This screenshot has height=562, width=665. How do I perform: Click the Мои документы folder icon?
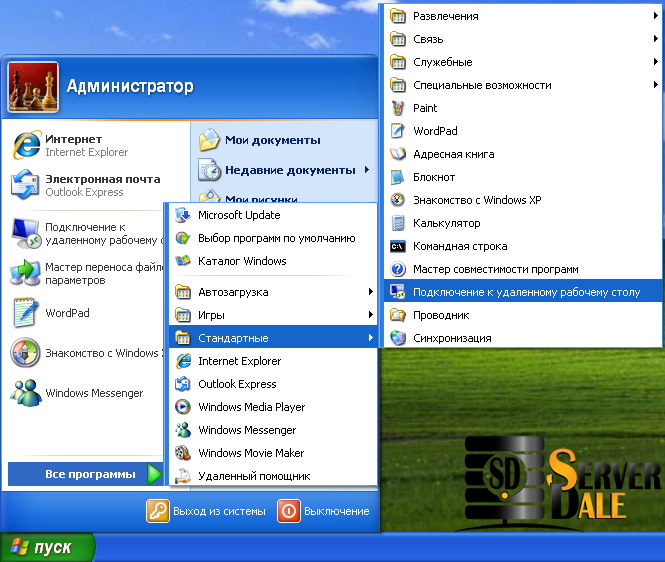pyautogui.click(x=210, y=140)
